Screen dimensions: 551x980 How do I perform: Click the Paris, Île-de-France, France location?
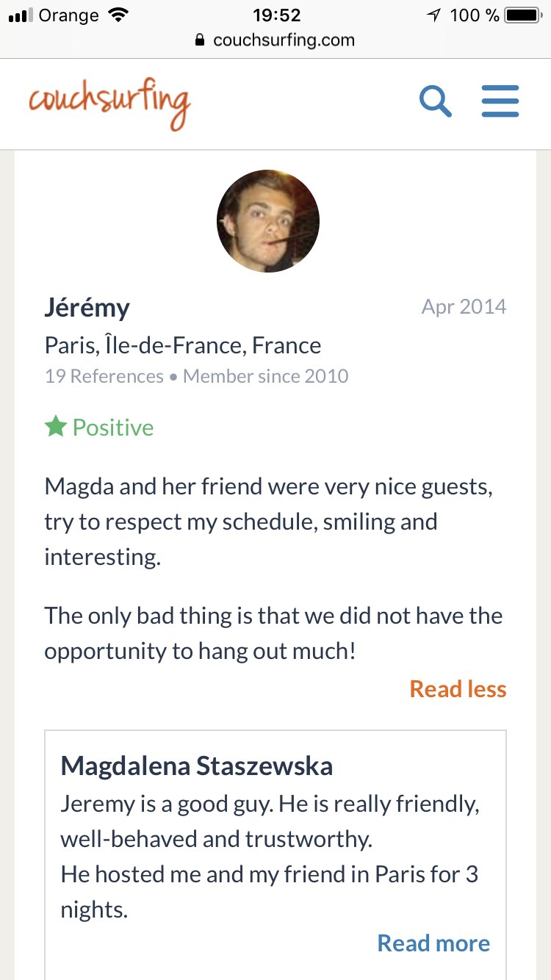click(183, 345)
